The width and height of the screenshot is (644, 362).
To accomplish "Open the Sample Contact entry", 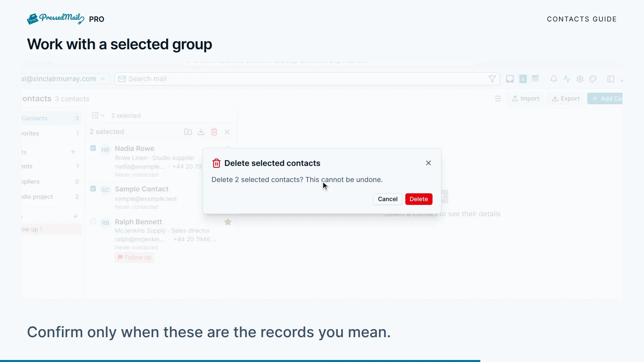I will coord(144,197).
